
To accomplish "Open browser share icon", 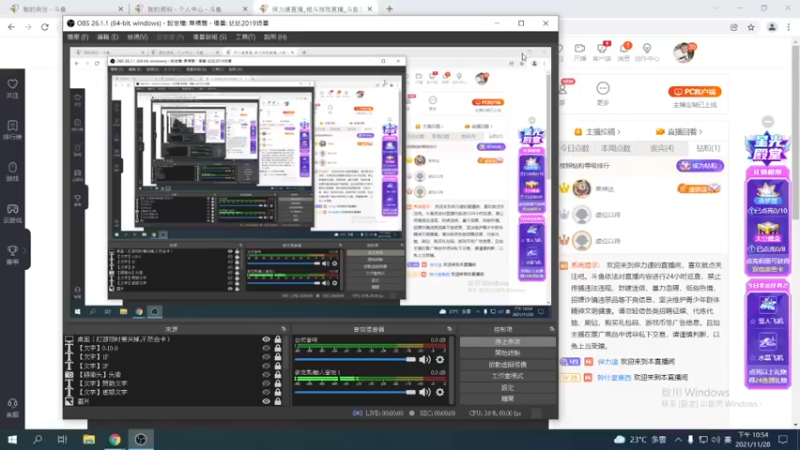I will [x=734, y=28].
